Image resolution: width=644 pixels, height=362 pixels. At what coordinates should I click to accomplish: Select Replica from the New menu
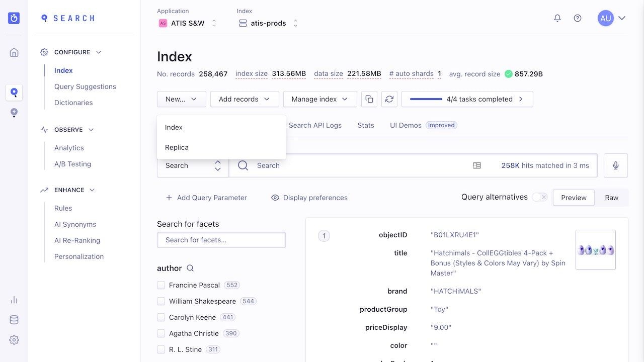pos(177,147)
